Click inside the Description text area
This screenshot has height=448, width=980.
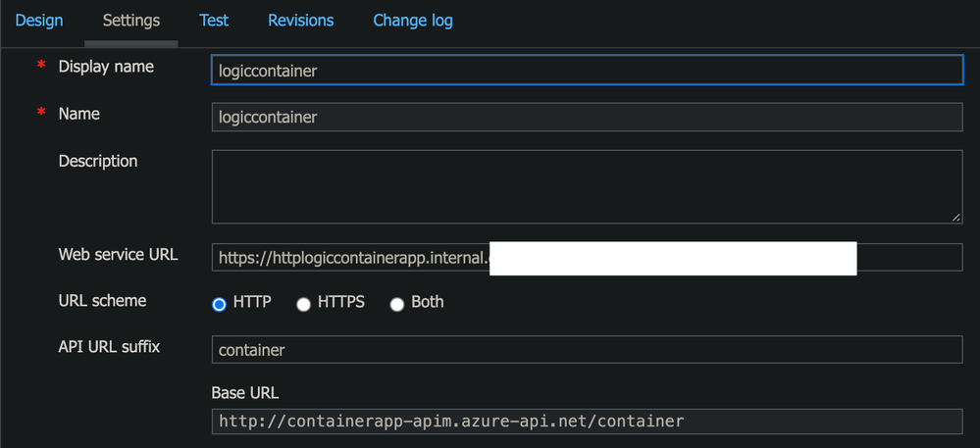587,186
